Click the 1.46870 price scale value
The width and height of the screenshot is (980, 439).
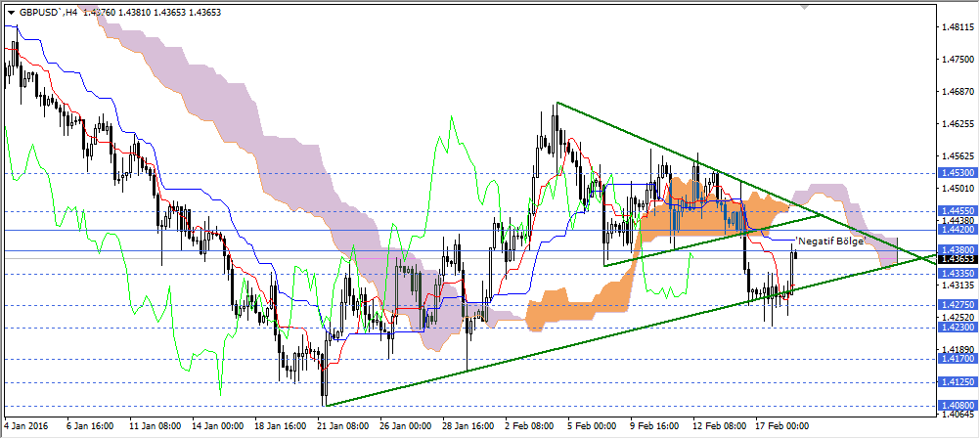pos(957,92)
